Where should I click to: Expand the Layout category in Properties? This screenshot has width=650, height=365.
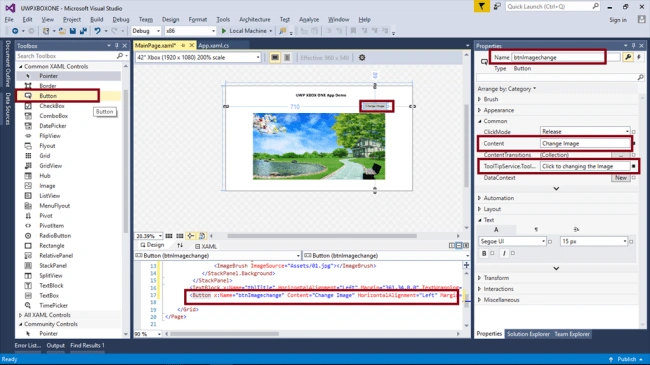[x=480, y=209]
